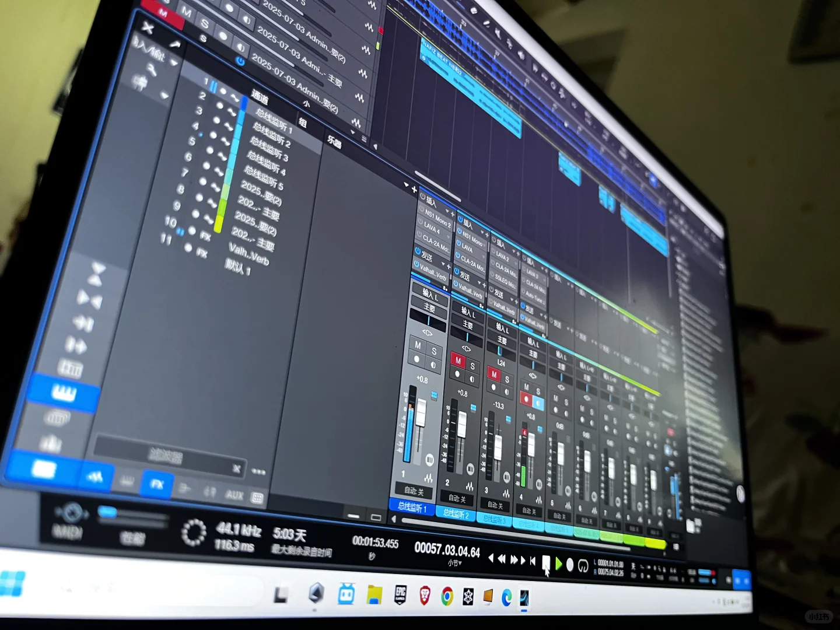This screenshot has width=840, height=630.
Task: Open the Windows Start menu
Action: coord(12,583)
